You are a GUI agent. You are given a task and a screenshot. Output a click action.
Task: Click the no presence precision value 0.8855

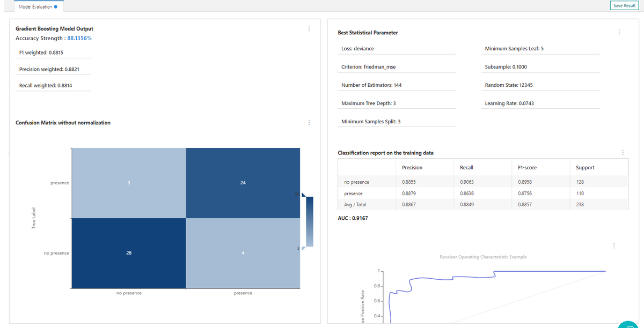(x=408, y=182)
